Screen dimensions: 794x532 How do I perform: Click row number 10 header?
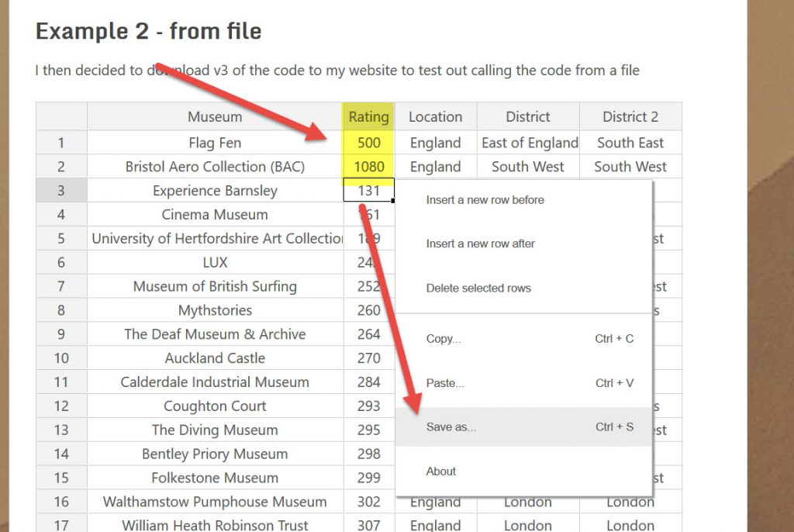pos(61,358)
